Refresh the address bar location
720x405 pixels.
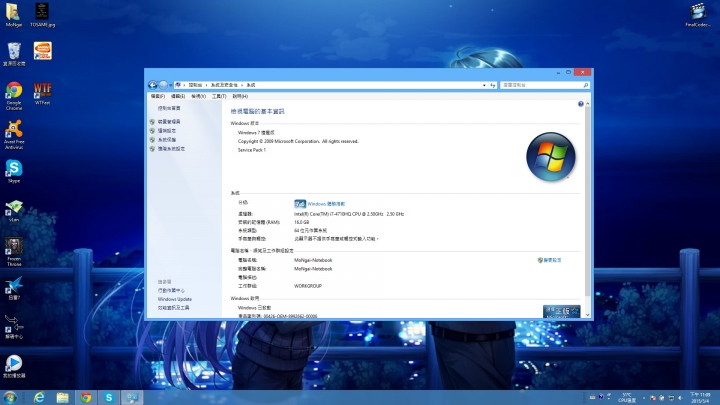pyautogui.click(x=490, y=86)
